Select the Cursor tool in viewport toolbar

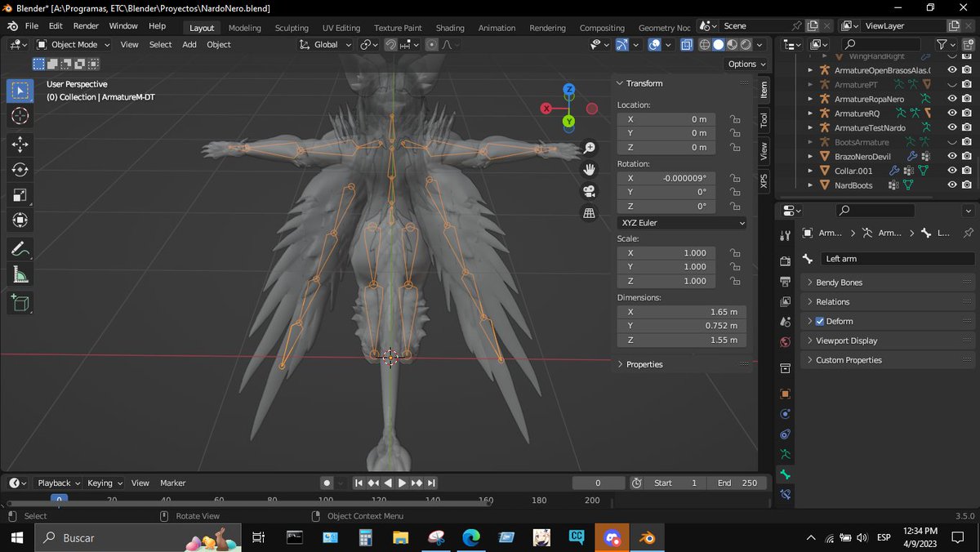pyautogui.click(x=20, y=116)
